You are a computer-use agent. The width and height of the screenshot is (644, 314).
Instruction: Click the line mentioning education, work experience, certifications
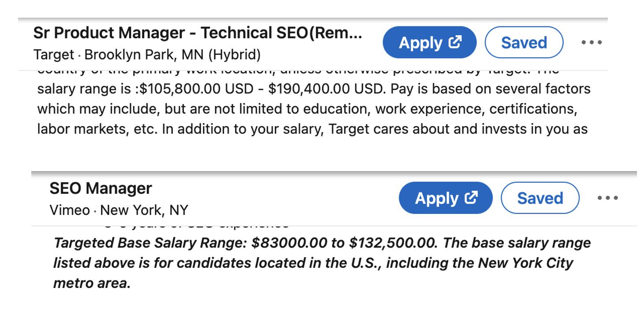pyautogui.click(x=307, y=109)
